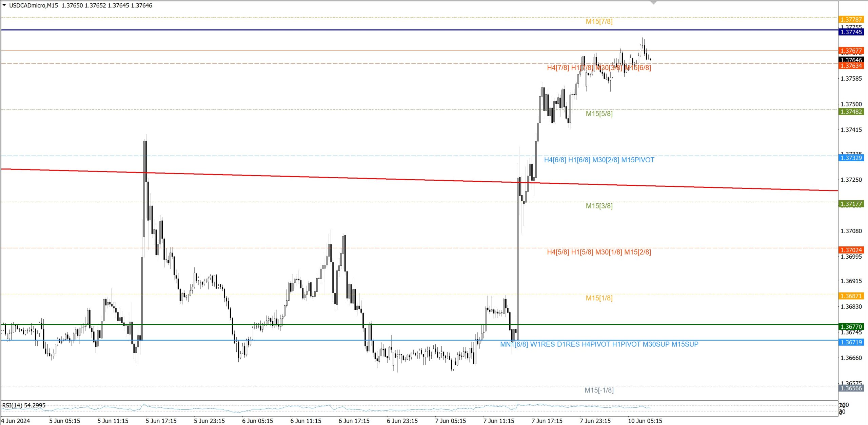Click the RSI(14) indicator label
The height and width of the screenshot is (425, 868).
pos(24,405)
